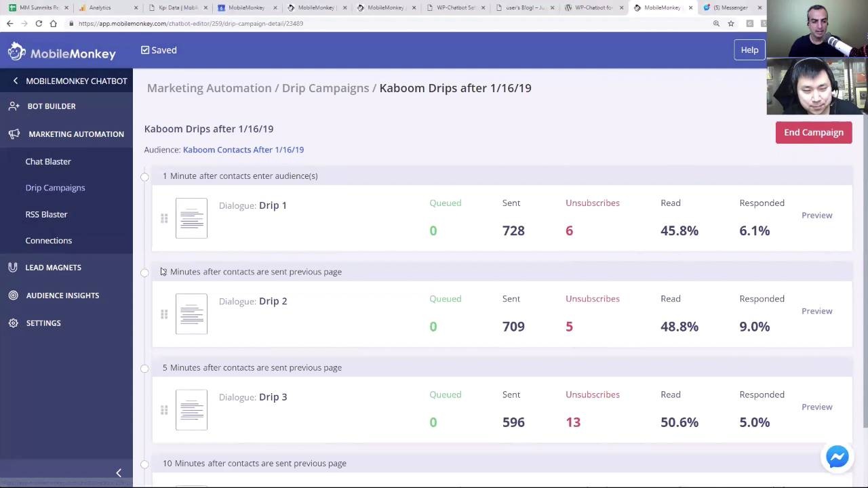Click the browser zoom magnifier icon
This screenshot has width=868, height=488.
coord(716,23)
